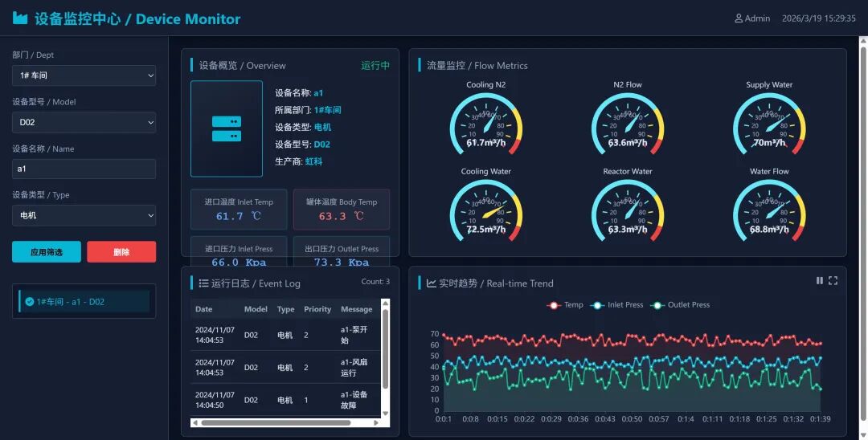This screenshot has width=868, height=440.
Task: Open the 设备型号 / Model dropdown
Action: [x=84, y=122]
